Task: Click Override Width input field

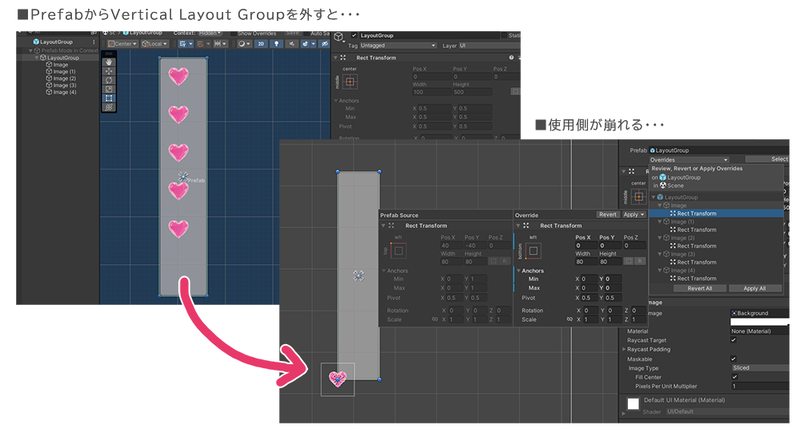Action: [586, 262]
